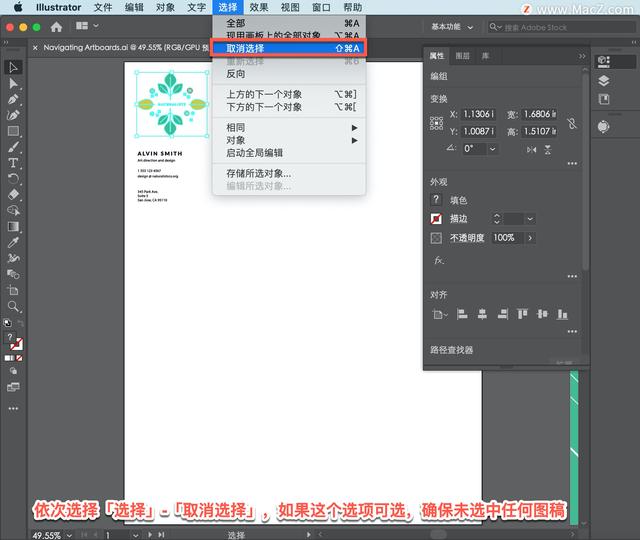Select the Direct Selection tool

(x=13, y=84)
